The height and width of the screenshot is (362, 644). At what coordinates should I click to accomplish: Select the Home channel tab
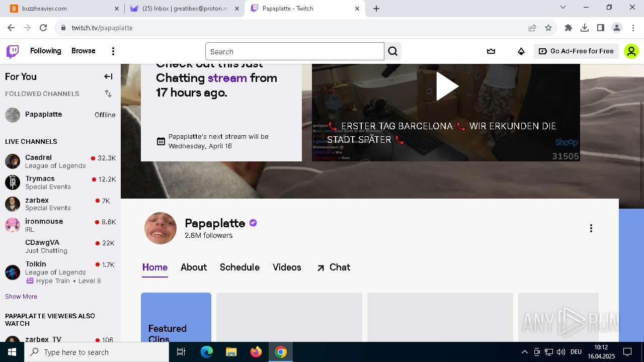click(x=155, y=267)
